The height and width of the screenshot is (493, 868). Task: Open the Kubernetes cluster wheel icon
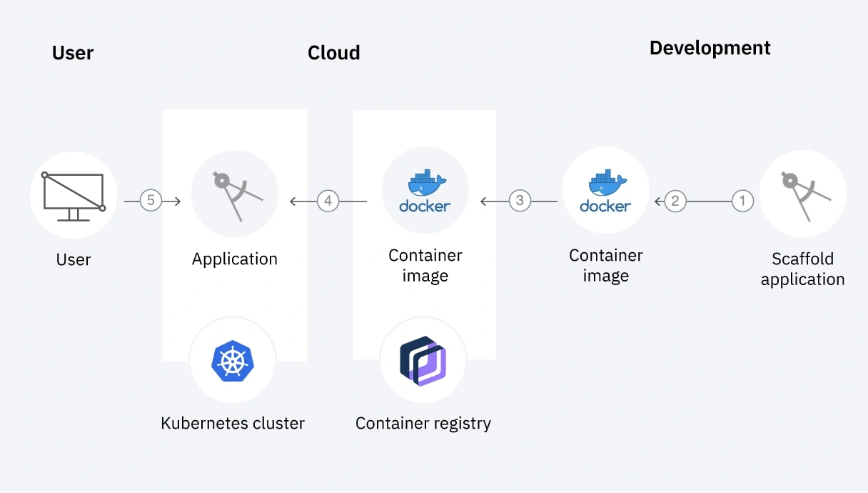click(x=233, y=359)
